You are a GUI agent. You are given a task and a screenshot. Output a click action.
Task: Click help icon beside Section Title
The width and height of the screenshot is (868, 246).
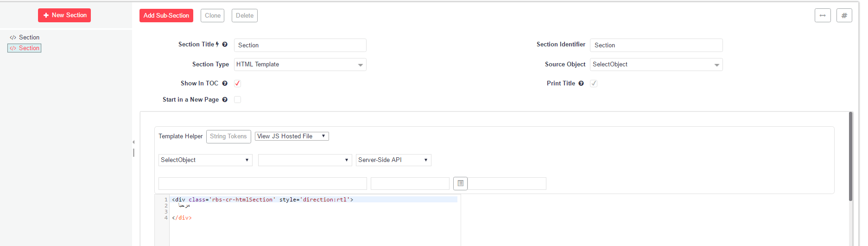(x=225, y=45)
